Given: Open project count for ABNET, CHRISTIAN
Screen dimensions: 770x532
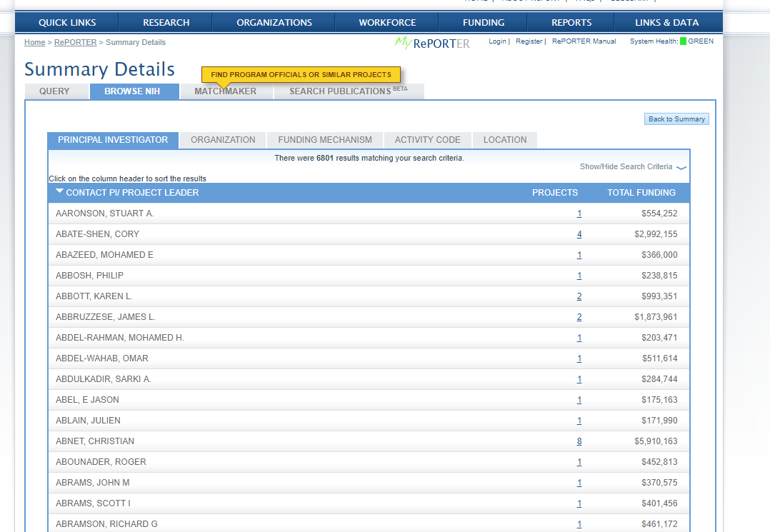Looking at the screenshot, I should [x=579, y=441].
